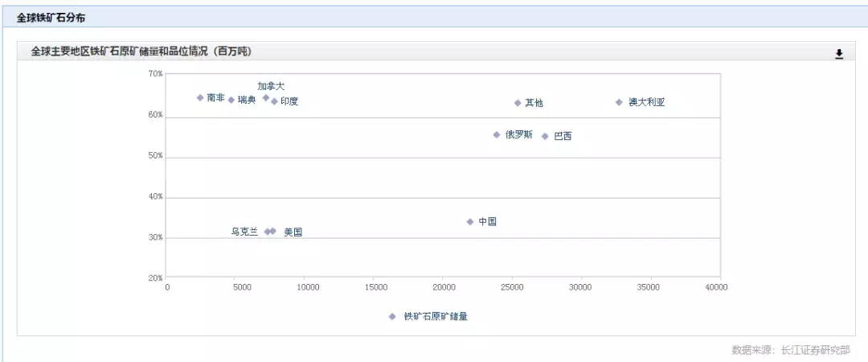This screenshot has width=868, height=362.
Task: Click the download chart icon
Action: (839, 54)
